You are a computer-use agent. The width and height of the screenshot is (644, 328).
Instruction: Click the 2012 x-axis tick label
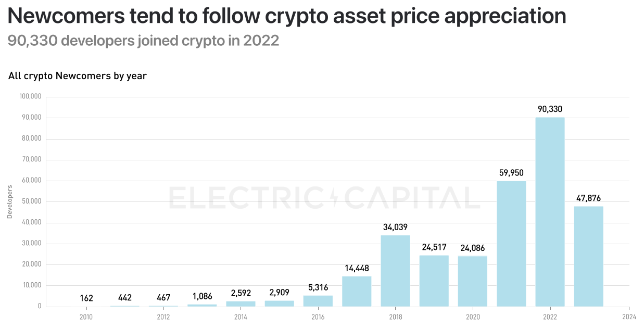(163, 317)
